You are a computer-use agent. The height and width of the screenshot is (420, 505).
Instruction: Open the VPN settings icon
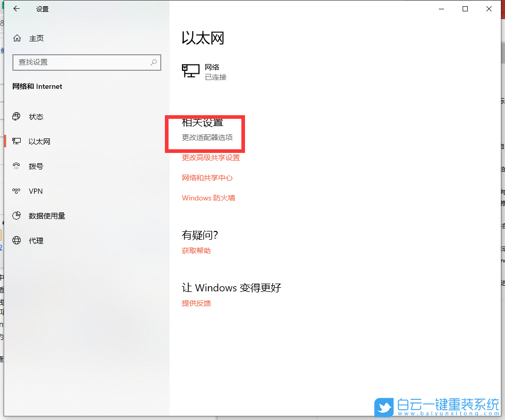pyautogui.click(x=17, y=191)
